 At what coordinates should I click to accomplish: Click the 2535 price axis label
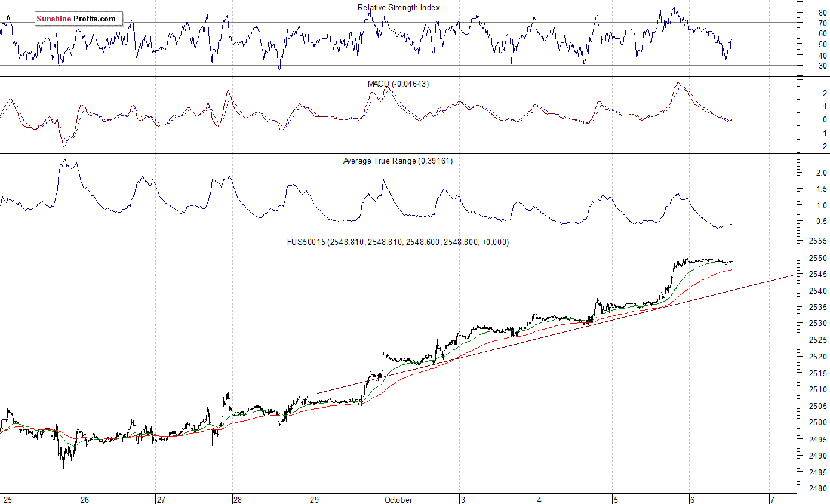click(x=818, y=307)
